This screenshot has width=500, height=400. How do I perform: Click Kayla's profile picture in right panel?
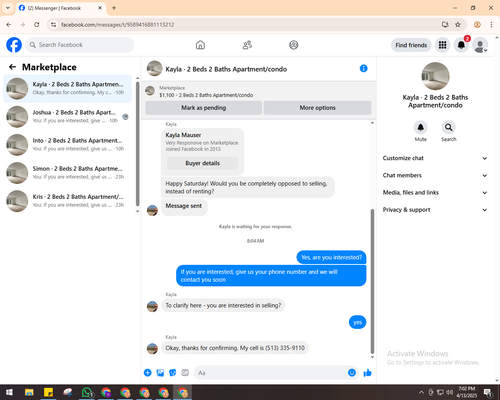(x=435, y=76)
